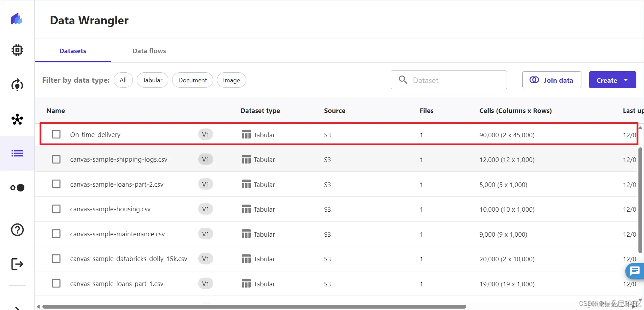Click the Files column header

click(426, 111)
